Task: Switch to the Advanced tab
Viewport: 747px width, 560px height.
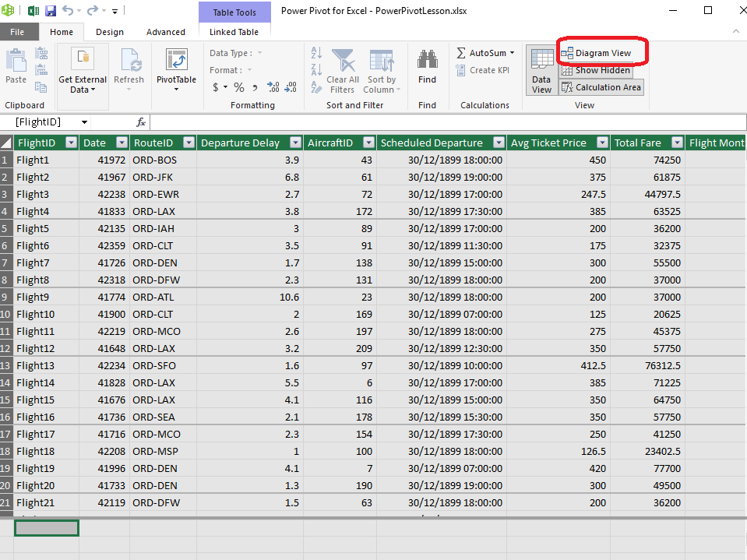Action: coord(166,32)
